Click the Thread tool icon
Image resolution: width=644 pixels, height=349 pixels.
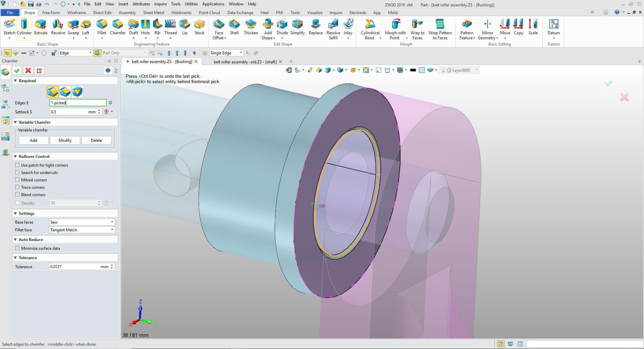tap(170, 27)
